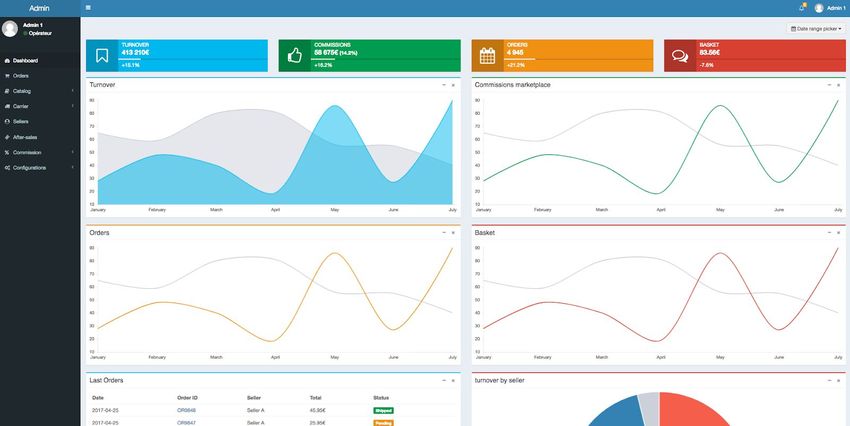Expand the Catalog sidebar submenu
This screenshot has height=426, width=850.
40,91
